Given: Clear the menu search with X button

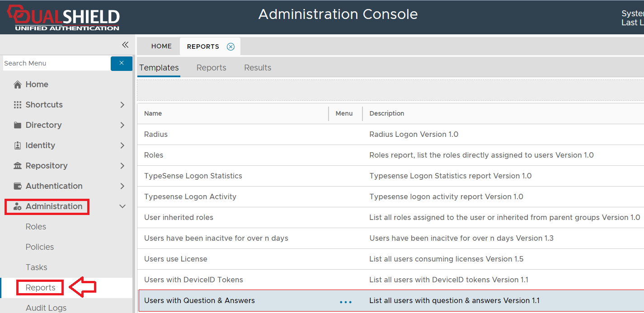Looking at the screenshot, I should click(121, 63).
